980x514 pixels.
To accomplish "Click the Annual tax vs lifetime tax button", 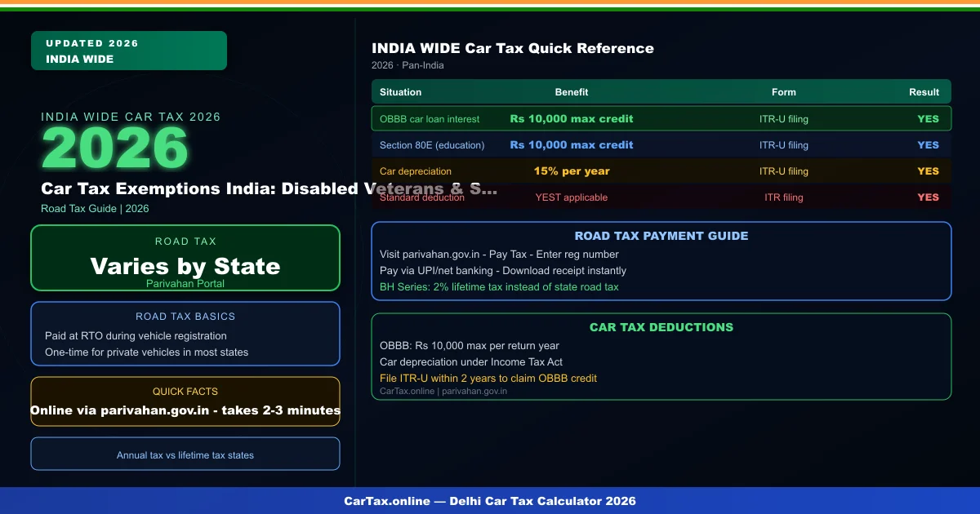I will coord(185,454).
